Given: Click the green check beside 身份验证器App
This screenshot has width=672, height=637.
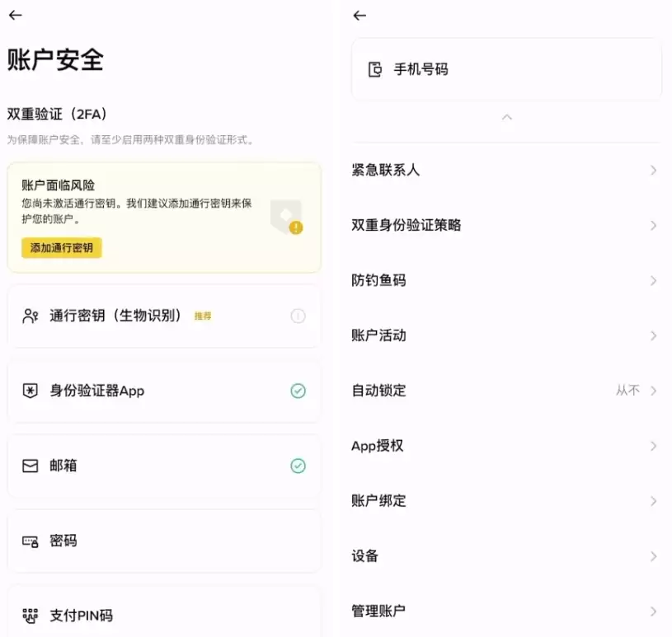Looking at the screenshot, I should point(298,391).
